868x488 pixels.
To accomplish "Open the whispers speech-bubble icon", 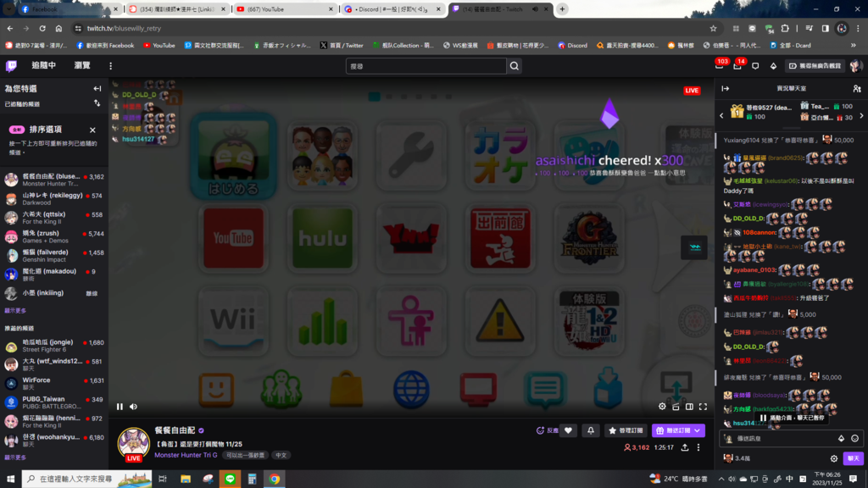I will click(755, 66).
